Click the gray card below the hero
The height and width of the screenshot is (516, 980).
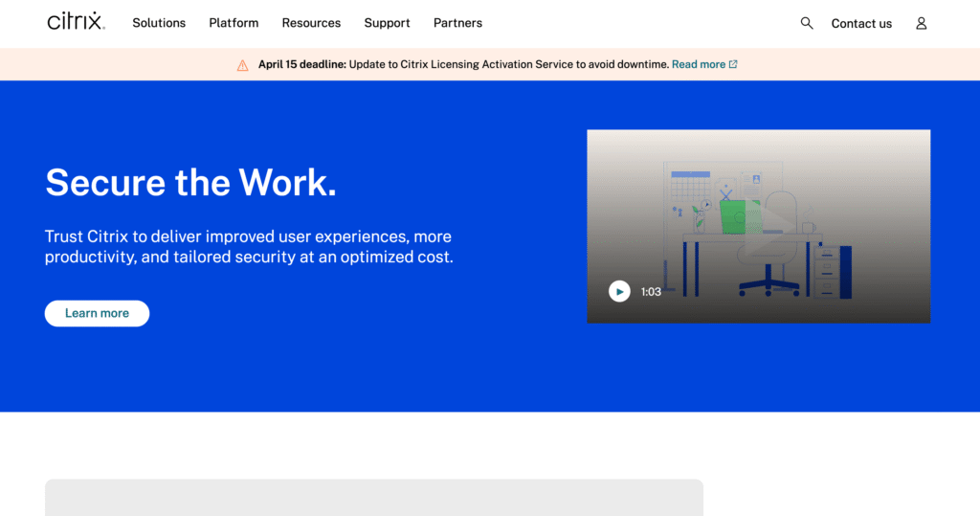pos(373,497)
